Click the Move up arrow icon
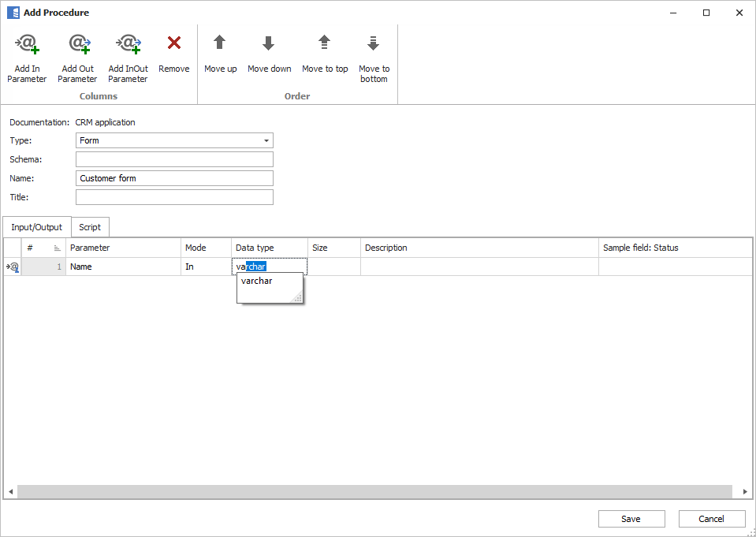The width and height of the screenshot is (756, 537). click(220, 43)
